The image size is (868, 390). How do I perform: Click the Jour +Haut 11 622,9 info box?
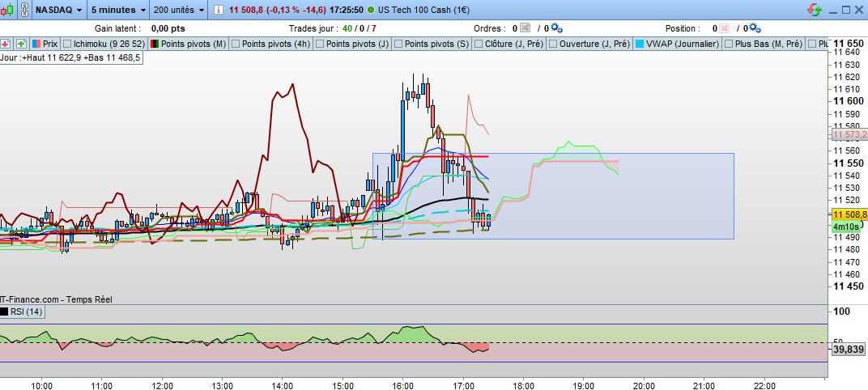coord(71,57)
